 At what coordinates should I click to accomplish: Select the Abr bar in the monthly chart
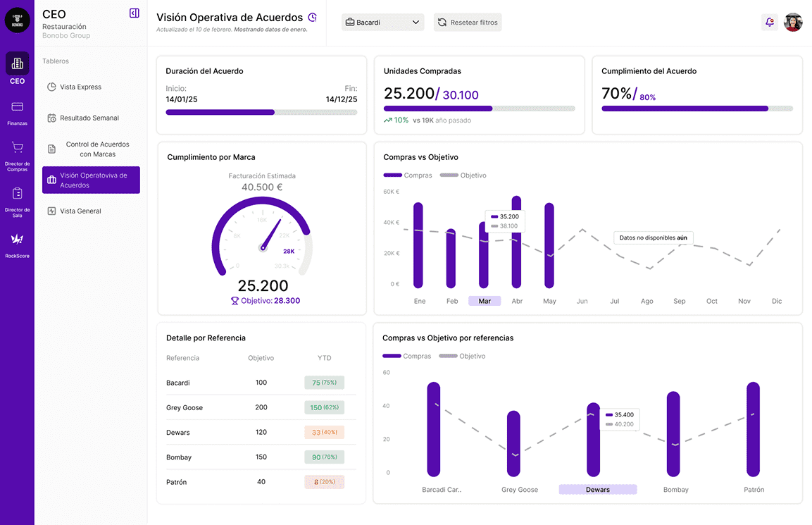(x=516, y=242)
